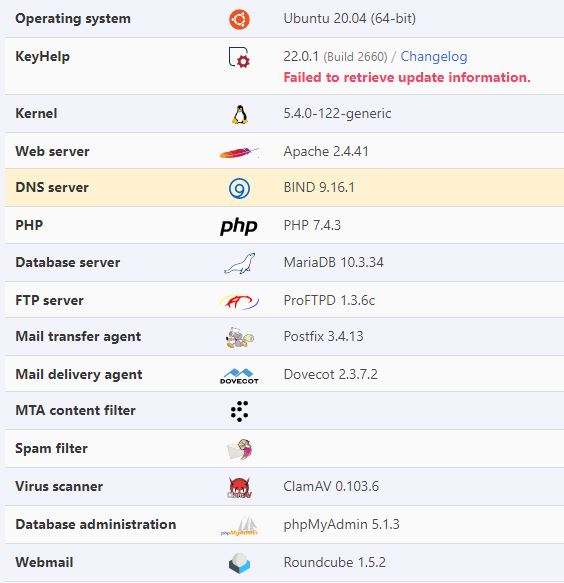Click the Dovecot logo icon
Screen dimensions: 564x583
[239, 376]
